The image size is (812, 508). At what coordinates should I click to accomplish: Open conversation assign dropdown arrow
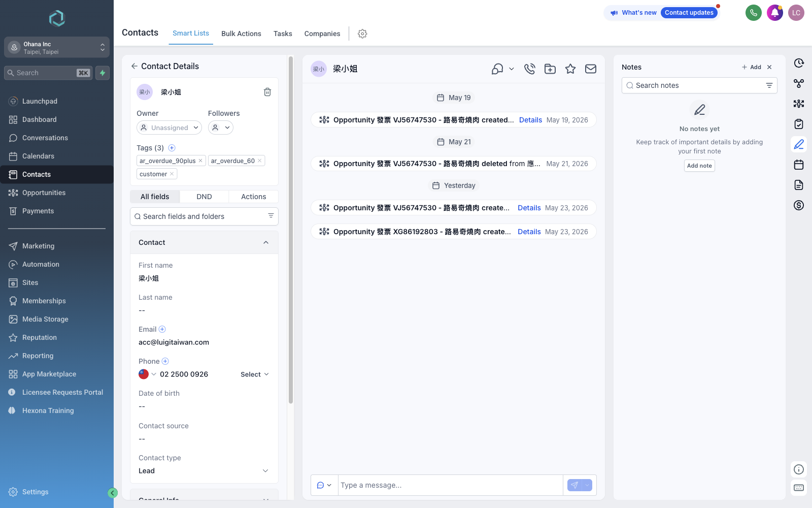point(512,69)
